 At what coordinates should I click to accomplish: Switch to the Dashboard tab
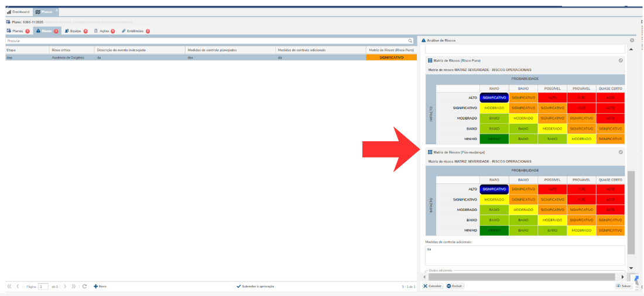(18, 12)
